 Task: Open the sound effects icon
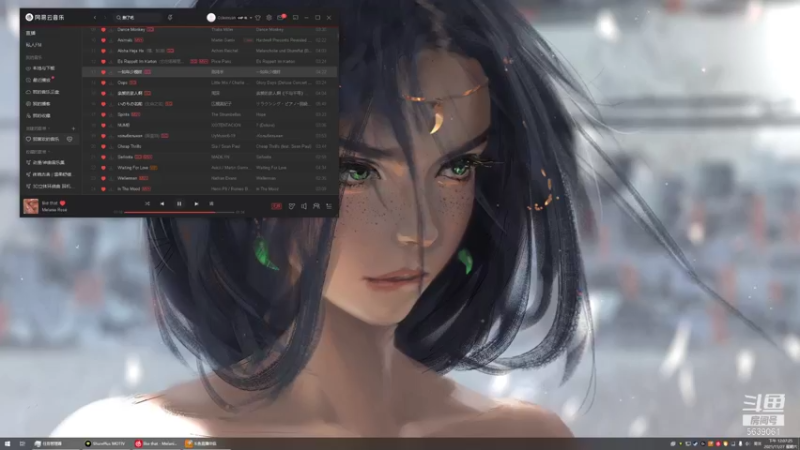(291, 206)
